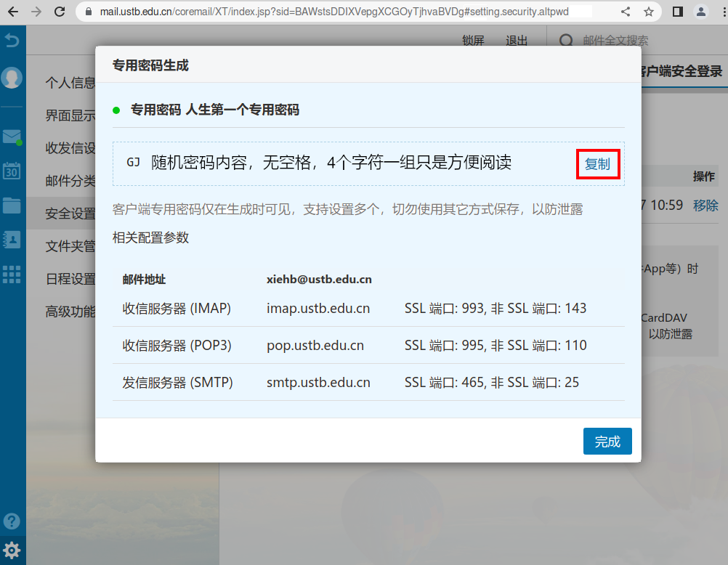Open the settings gear icon

[12, 550]
